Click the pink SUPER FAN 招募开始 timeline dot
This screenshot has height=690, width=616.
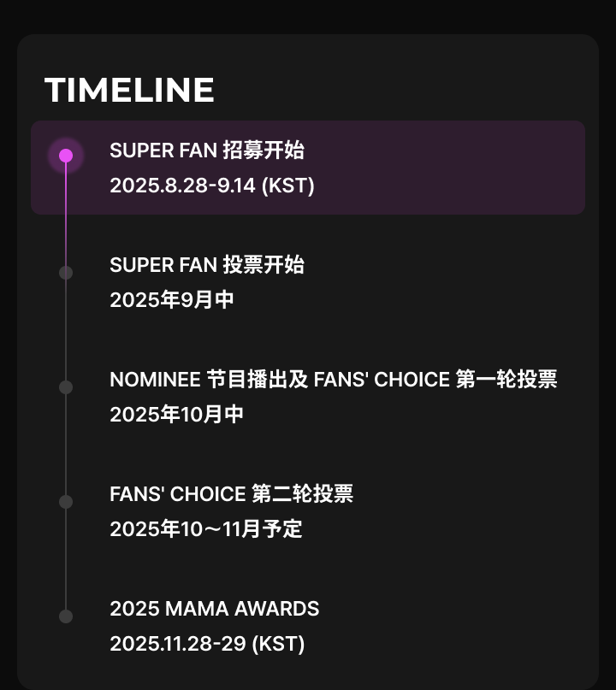point(66,156)
